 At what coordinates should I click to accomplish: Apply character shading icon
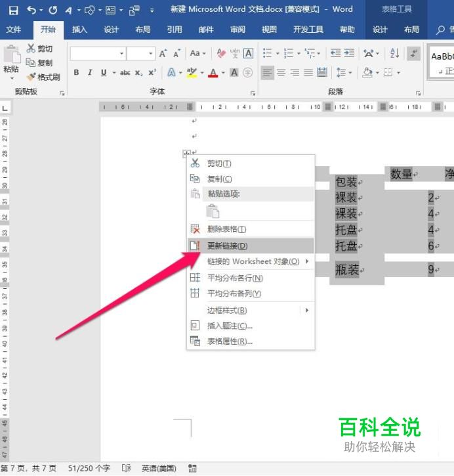point(234,73)
